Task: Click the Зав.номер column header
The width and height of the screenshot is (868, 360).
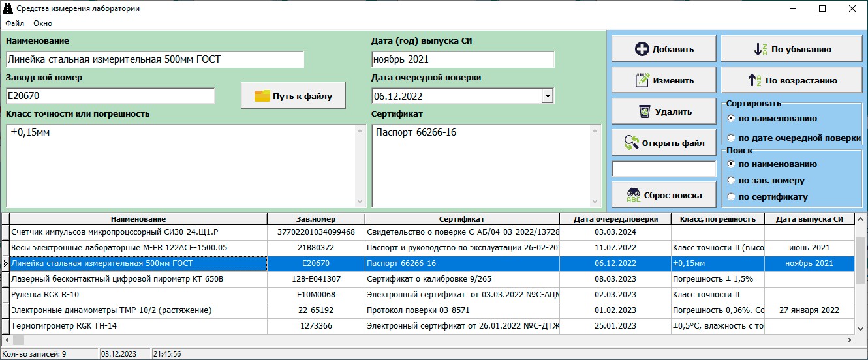Action: click(316, 219)
